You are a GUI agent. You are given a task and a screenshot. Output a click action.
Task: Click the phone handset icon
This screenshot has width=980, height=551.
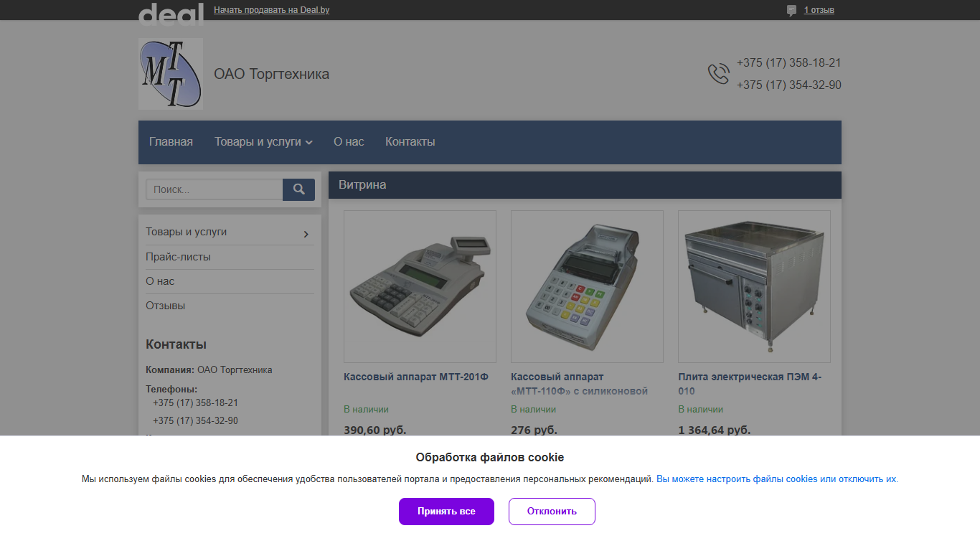(x=718, y=74)
